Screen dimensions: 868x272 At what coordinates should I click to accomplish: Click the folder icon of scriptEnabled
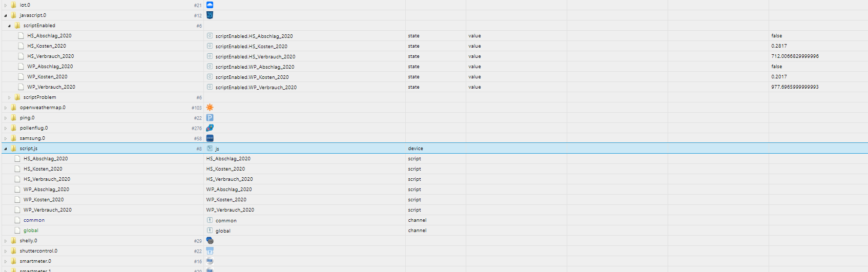click(17, 25)
